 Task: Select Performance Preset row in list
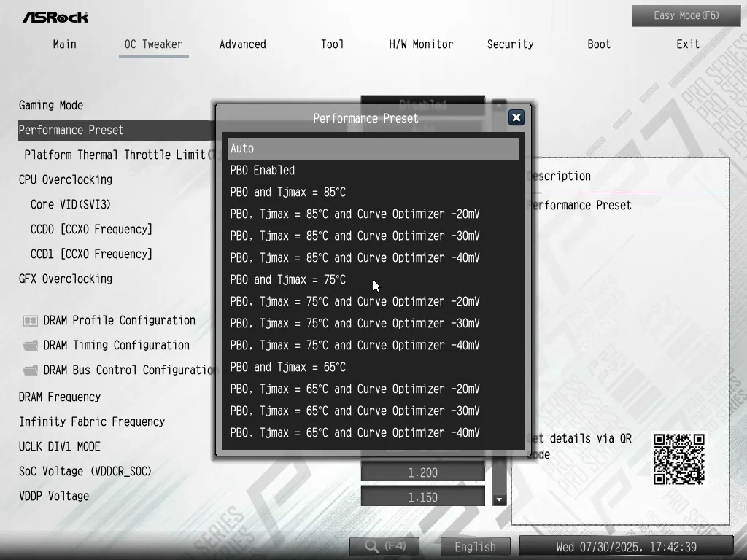(x=116, y=130)
